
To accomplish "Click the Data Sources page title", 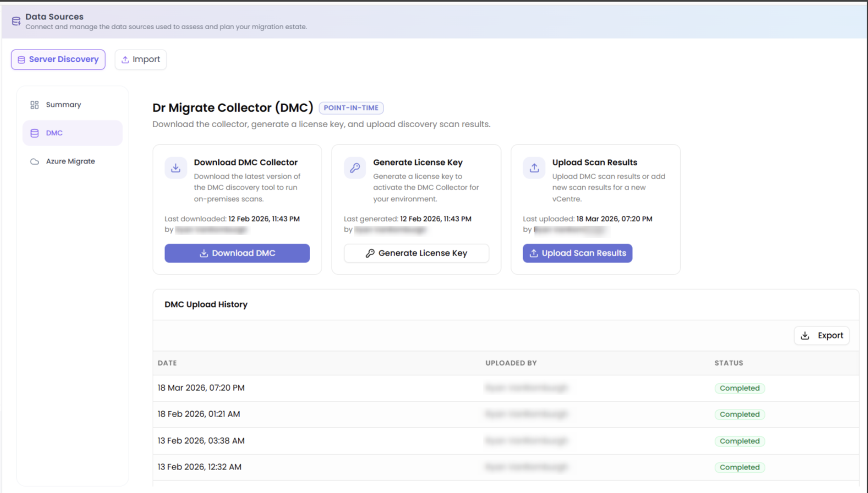I will (54, 16).
